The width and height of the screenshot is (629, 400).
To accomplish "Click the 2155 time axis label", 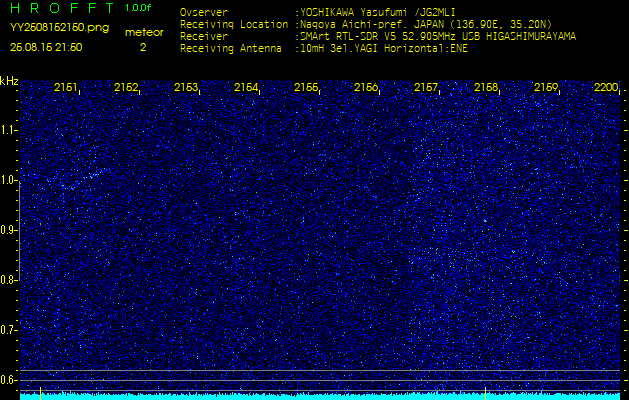I will [306, 87].
